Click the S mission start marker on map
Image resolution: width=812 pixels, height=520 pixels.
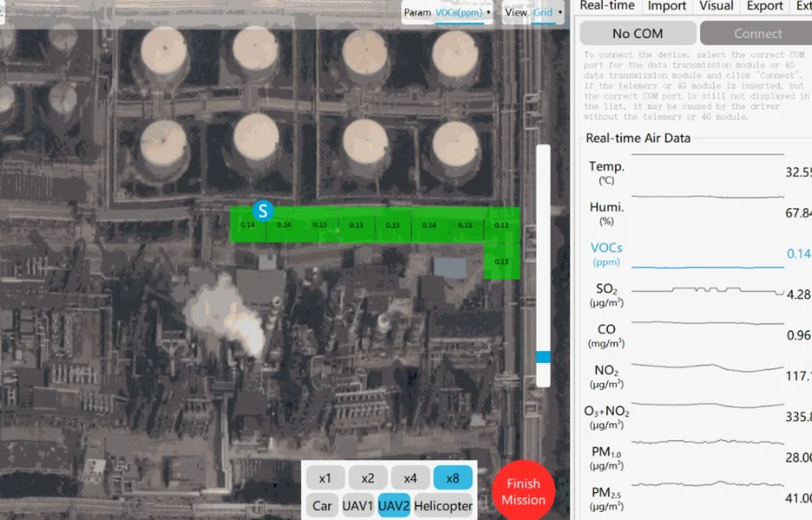click(x=261, y=210)
